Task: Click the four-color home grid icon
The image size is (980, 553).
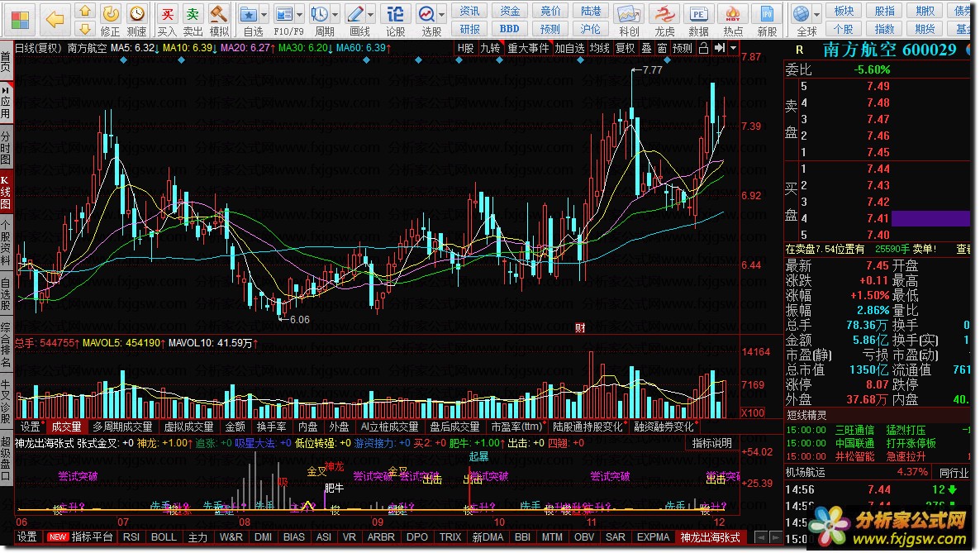Action: click(x=20, y=19)
